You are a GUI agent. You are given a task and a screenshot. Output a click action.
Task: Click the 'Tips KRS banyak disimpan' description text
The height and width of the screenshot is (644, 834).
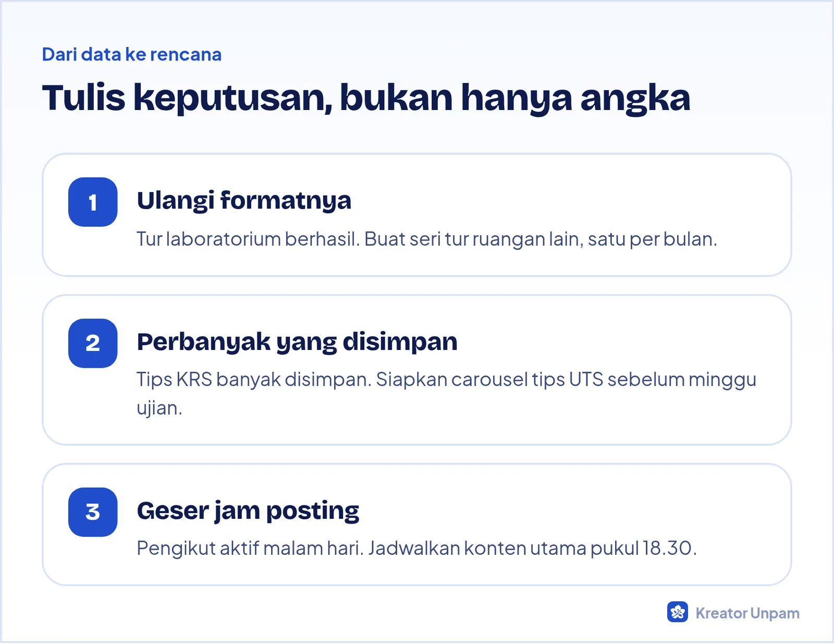[446, 394]
